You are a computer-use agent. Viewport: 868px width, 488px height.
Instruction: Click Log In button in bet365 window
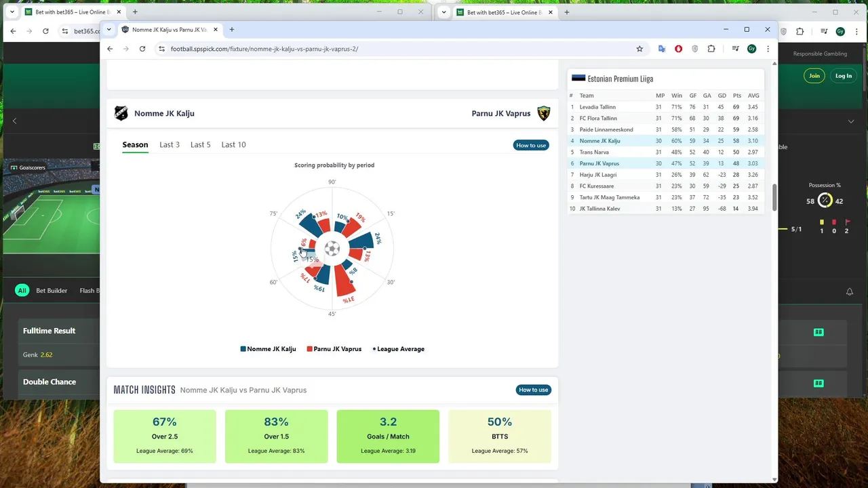pos(844,76)
